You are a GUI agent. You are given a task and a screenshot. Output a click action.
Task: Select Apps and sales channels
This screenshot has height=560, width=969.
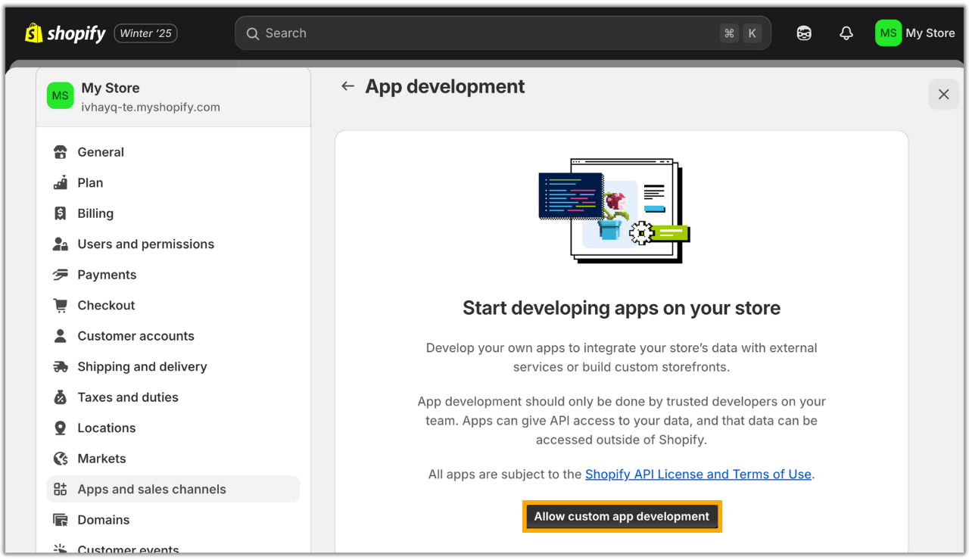tap(173, 490)
